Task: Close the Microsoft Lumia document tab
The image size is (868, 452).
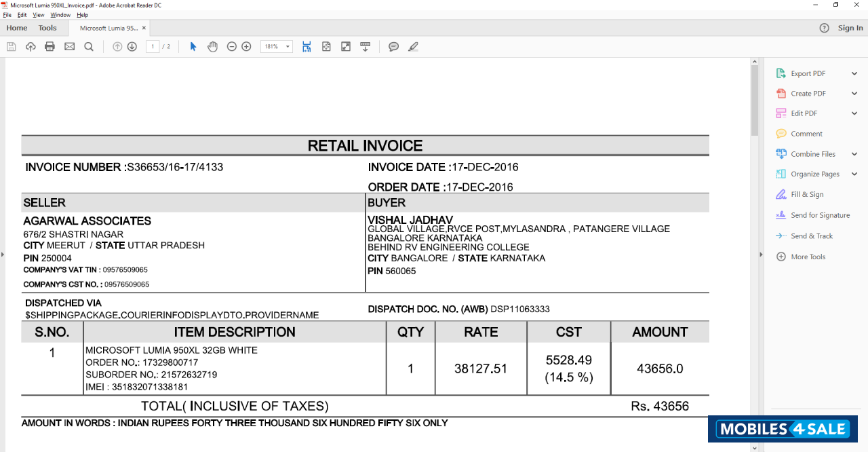Action: tap(144, 28)
